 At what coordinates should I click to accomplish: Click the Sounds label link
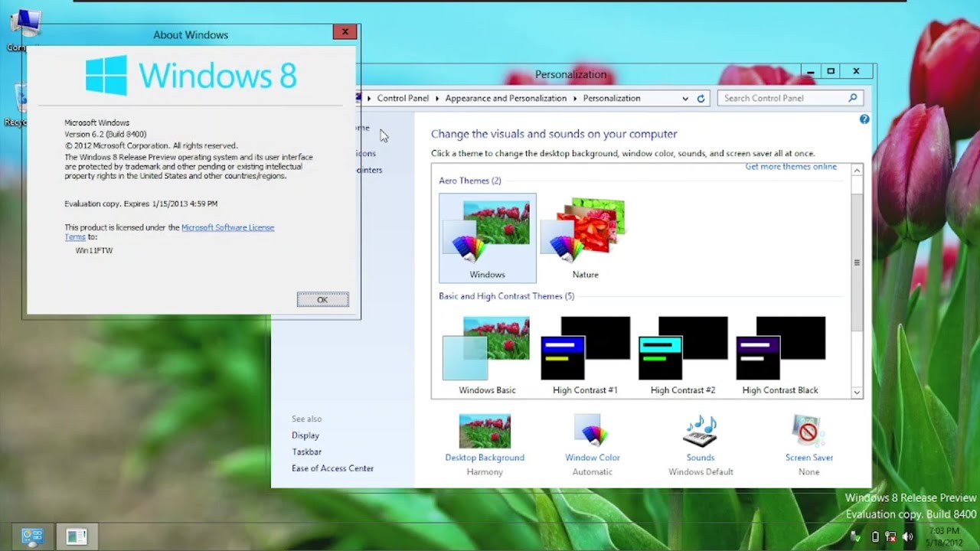click(701, 458)
